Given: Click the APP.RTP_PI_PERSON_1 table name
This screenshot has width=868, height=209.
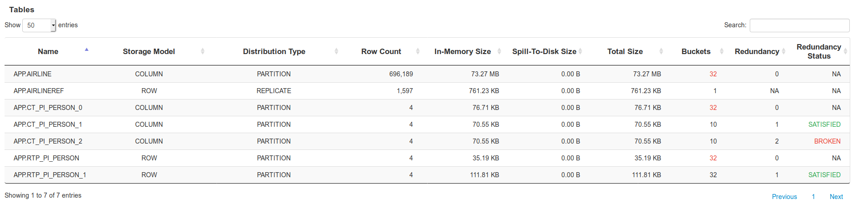Looking at the screenshot, I should click(50, 175).
